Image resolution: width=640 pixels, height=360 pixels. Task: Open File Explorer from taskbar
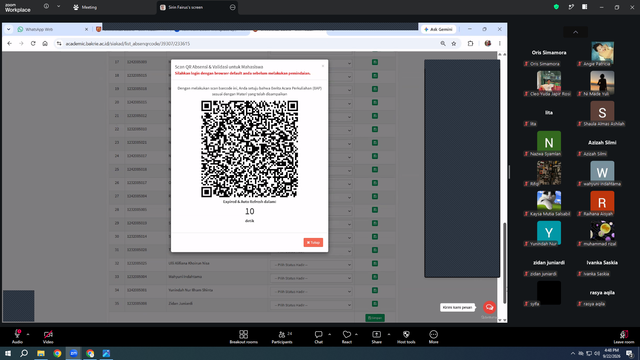click(x=41, y=353)
